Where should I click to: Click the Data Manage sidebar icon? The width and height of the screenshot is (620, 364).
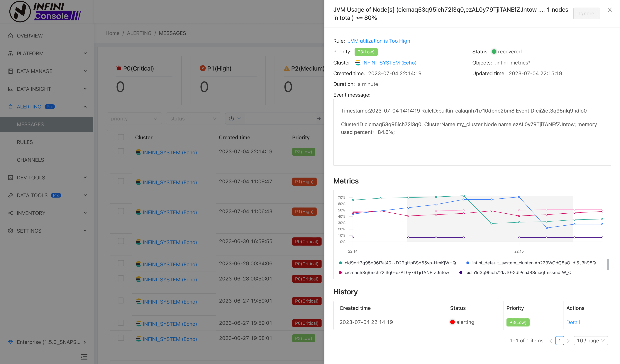coord(10,71)
